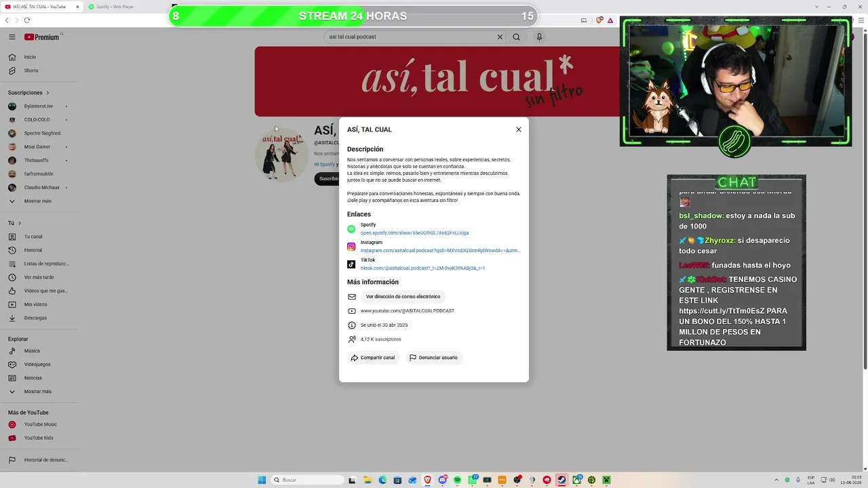This screenshot has width=868, height=488.
Task: Open the TikTok @asitalcual.podcast link
Action: click(422, 268)
